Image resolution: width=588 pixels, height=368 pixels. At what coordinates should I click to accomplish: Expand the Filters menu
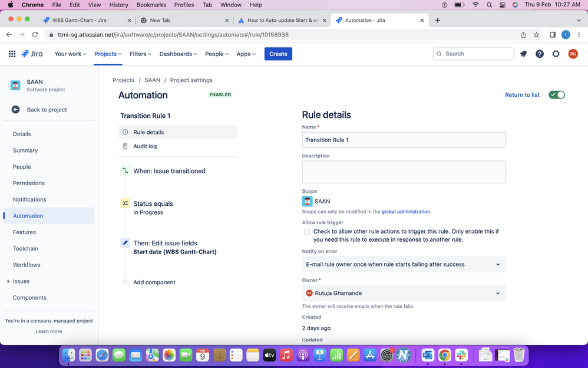tap(140, 54)
